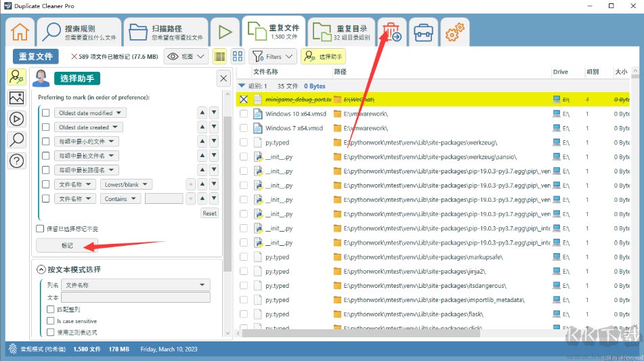Collapse the 组别: 1 group triangle
The height and width of the screenshot is (361, 644).
click(242, 86)
